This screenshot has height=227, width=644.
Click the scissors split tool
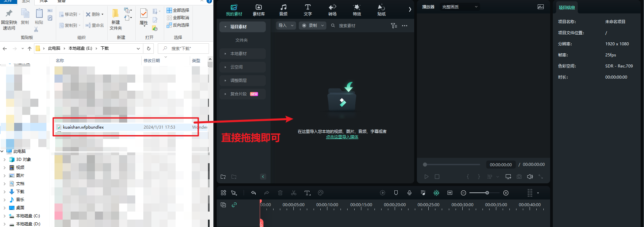(294, 193)
